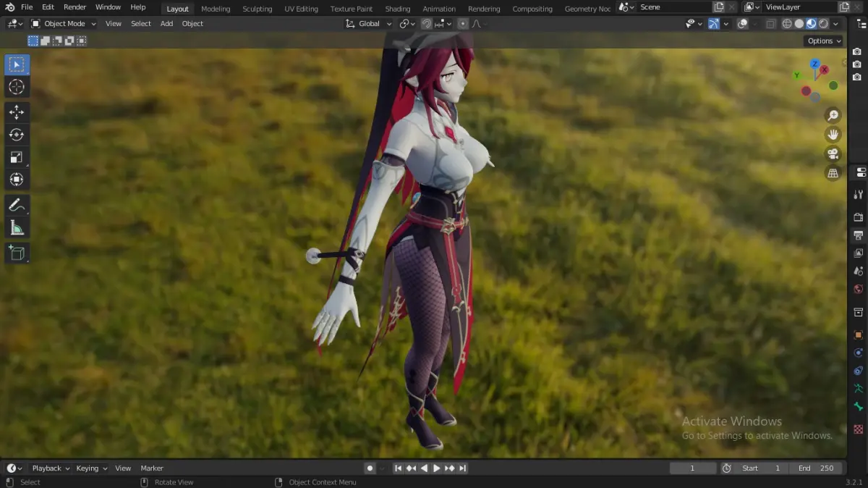Toggle proportional editing in header
Image resolution: width=868 pixels, height=488 pixels.
tap(463, 23)
